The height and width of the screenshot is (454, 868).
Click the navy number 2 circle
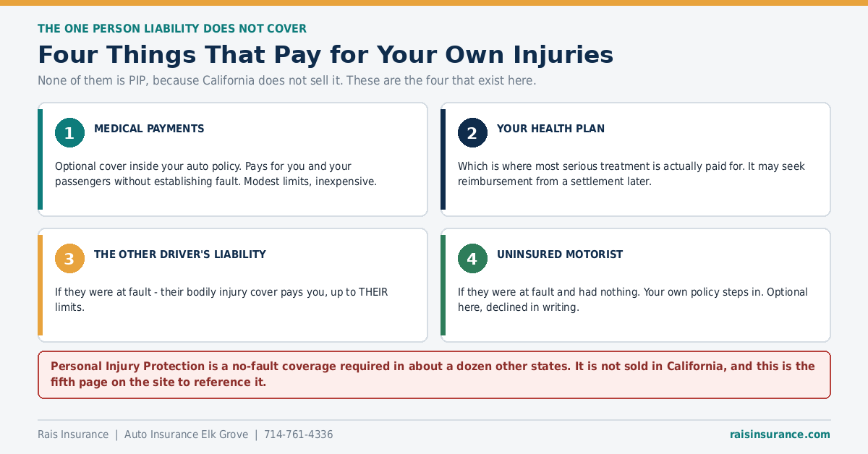point(472,133)
